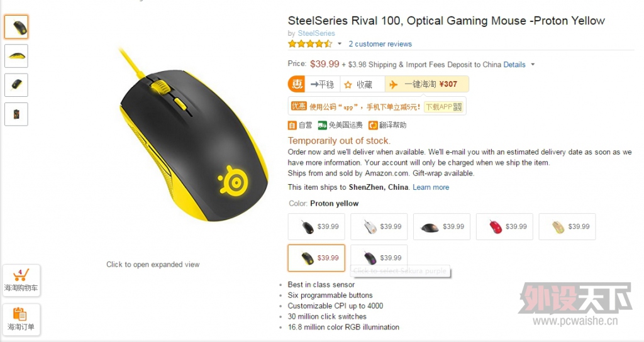Select the white mouse color option
Screen dimensions: 644x342
379,226
